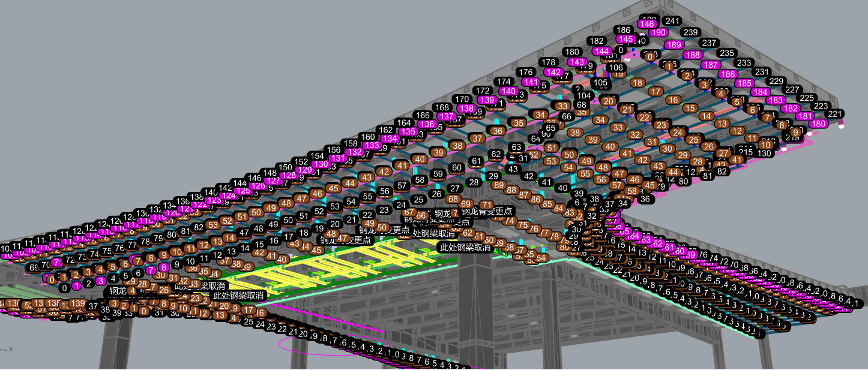Click the black tag numbered 170

pos(462,99)
